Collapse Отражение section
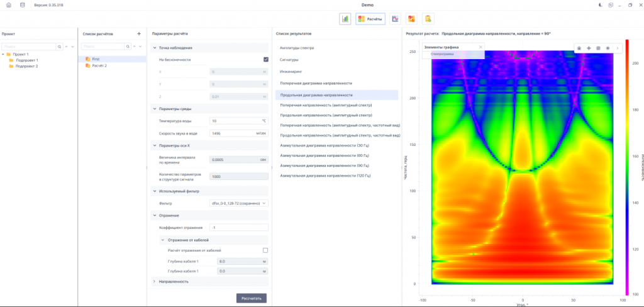 154,215
